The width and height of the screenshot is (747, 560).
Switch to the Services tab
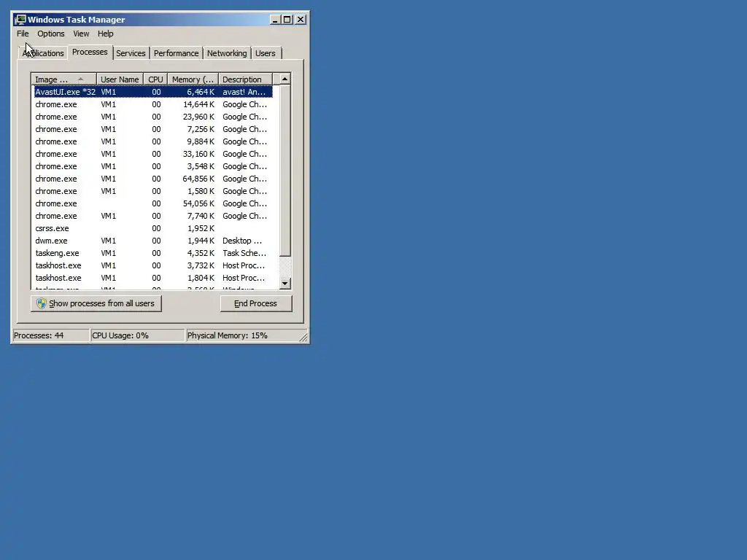click(x=131, y=53)
